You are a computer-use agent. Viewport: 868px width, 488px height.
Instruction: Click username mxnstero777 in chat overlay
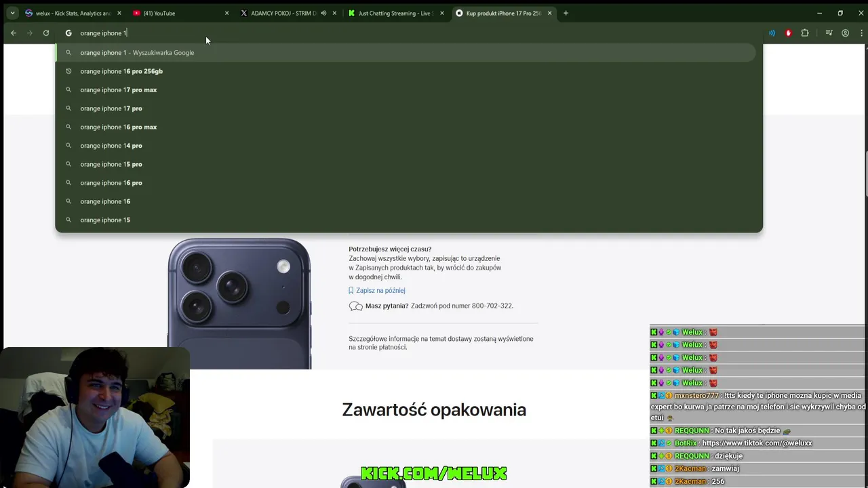tap(696, 396)
